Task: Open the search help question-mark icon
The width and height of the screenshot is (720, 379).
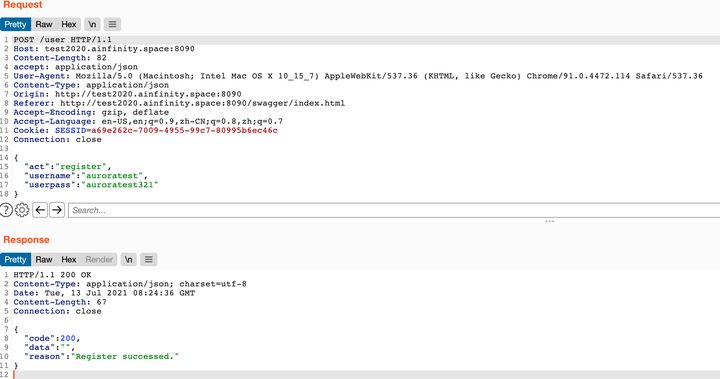Action: coord(6,210)
